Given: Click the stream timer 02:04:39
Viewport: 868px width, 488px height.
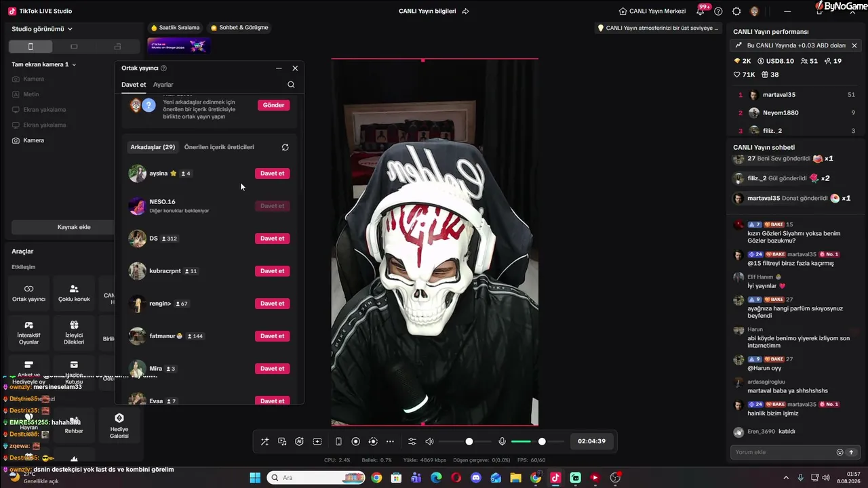Looking at the screenshot, I should point(591,441).
